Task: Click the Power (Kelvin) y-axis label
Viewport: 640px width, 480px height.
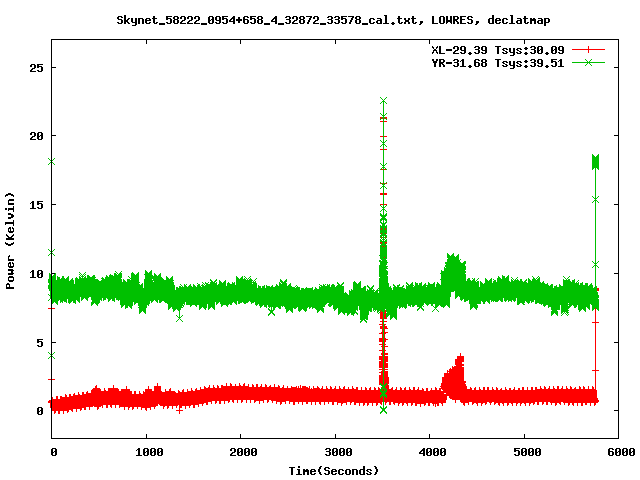Action: pos(10,241)
